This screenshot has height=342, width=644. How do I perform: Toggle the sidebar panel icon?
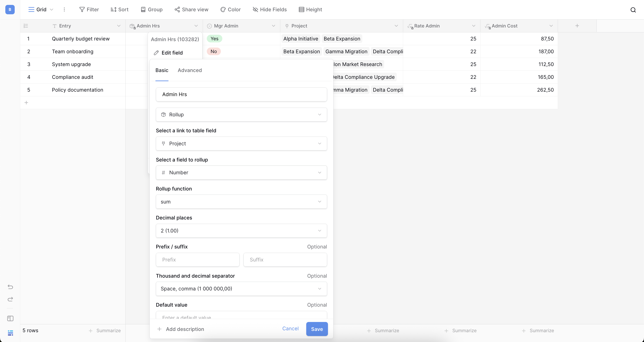pyautogui.click(x=10, y=319)
